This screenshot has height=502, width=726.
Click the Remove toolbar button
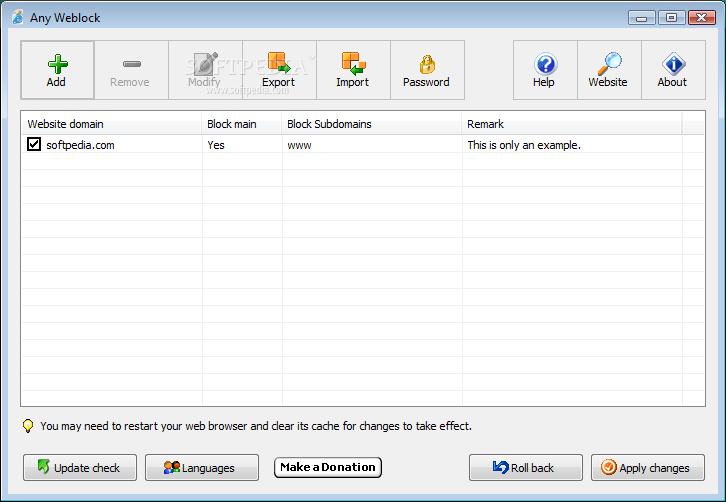click(x=131, y=70)
